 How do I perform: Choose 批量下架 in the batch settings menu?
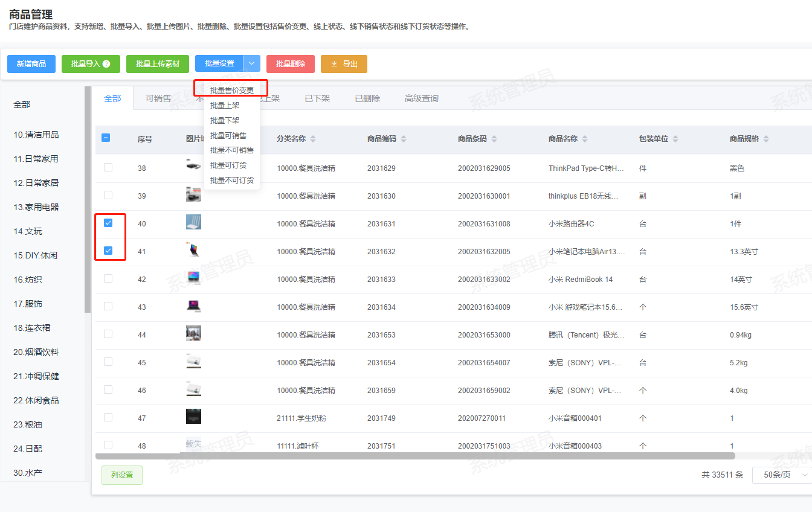[225, 120]
